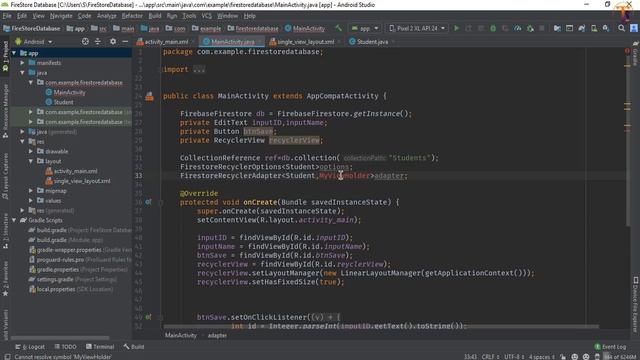Viewport: 640px width, 360px height.
Task: Open the app run configuration dropdown
Action: [x=365, y=28]
